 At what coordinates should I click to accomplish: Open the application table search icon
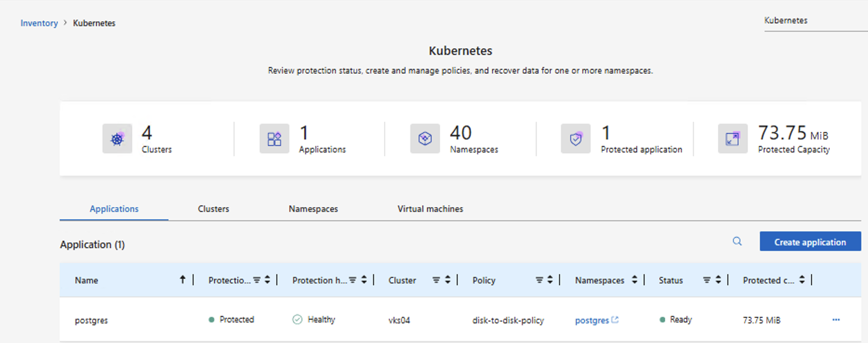[737, 241]
